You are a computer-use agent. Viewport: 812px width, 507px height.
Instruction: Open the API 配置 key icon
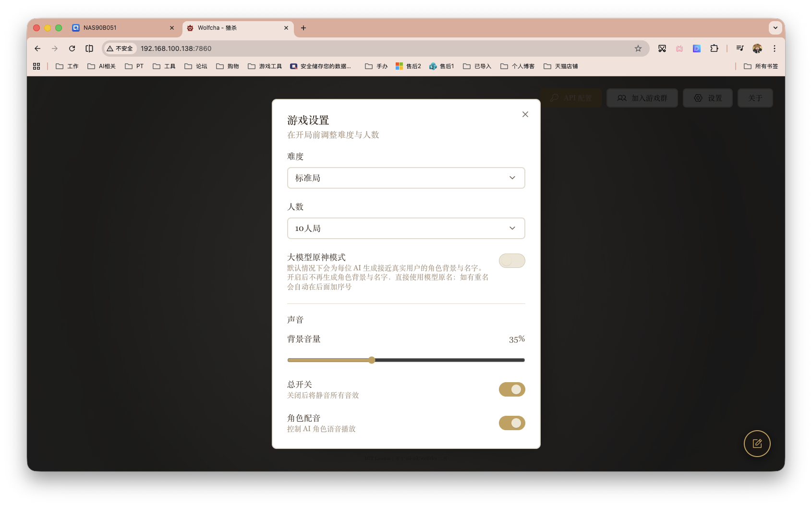tap(555, 98)
